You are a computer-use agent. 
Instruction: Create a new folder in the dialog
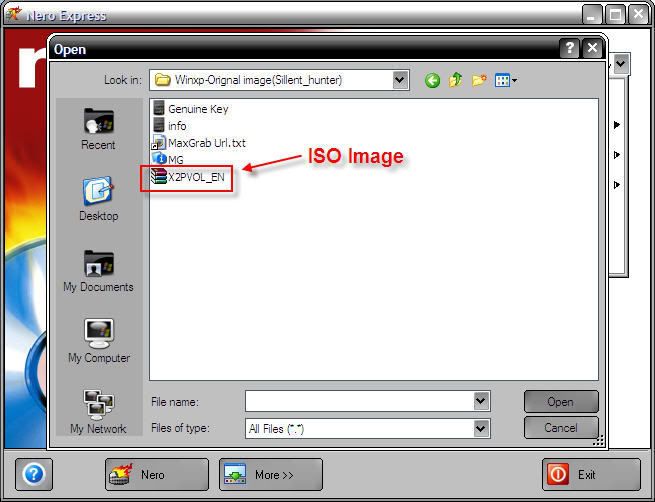point(479,79)
